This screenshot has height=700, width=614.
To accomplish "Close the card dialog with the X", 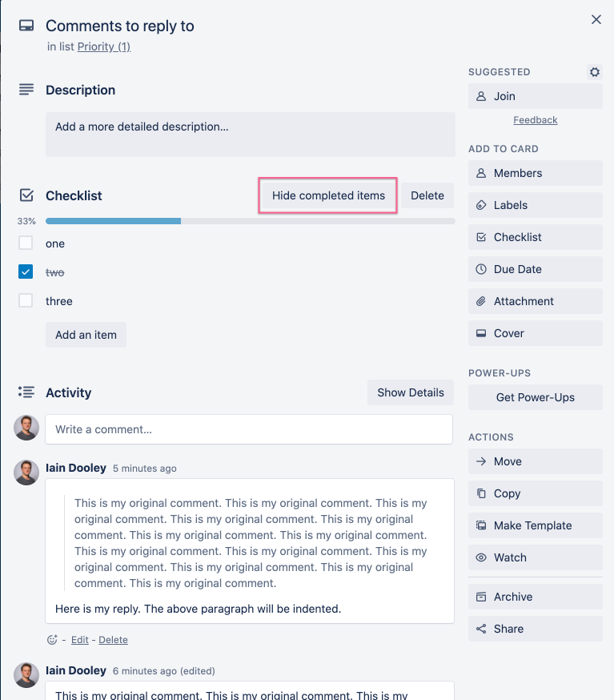I will click(596, 20).
